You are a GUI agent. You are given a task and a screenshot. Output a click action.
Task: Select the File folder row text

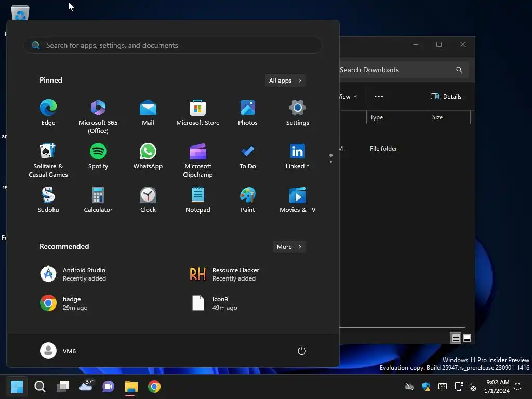tap(383, 149)
